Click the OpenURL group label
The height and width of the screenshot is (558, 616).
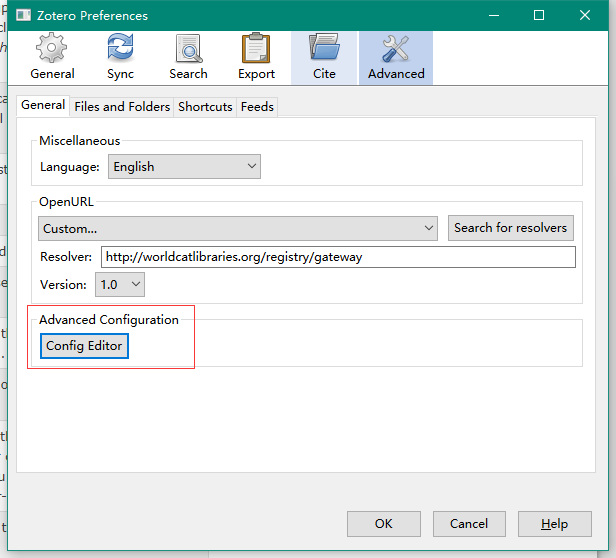(66, 202)
